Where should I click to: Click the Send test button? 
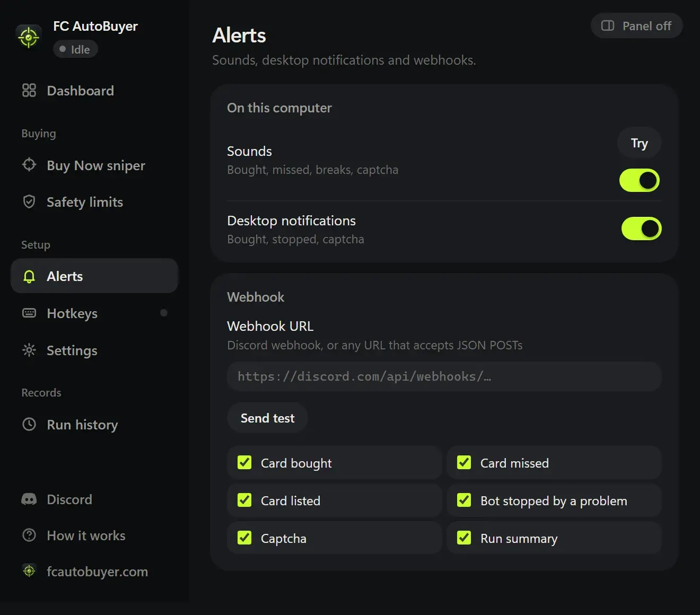pos(267,418)
